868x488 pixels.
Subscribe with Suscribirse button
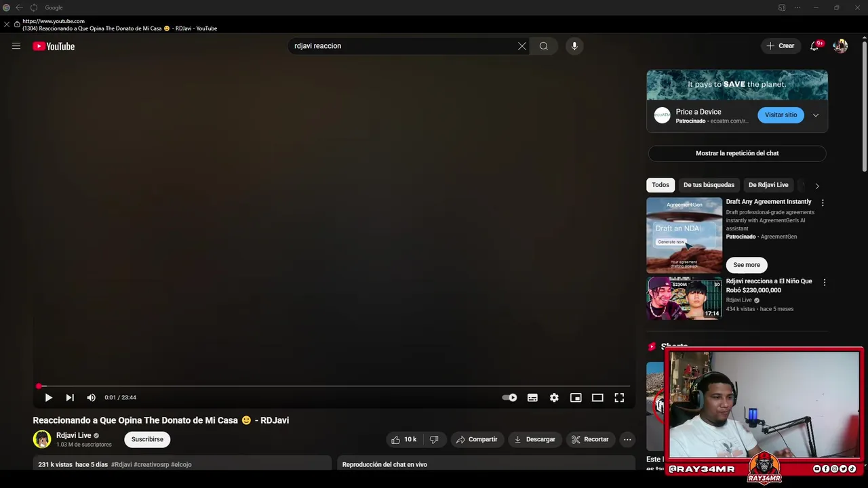click(x=147, y=439)
